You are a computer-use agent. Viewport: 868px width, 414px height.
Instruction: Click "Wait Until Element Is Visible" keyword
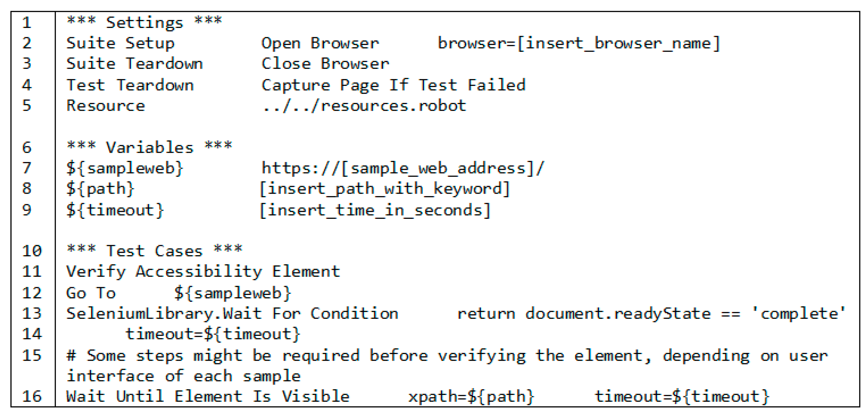[x=208, y=396]
